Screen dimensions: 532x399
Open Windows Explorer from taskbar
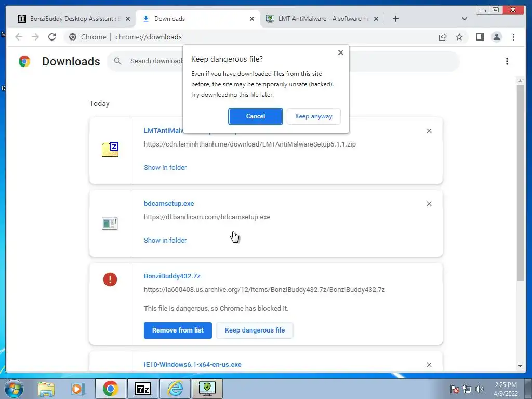coord(46,389)
